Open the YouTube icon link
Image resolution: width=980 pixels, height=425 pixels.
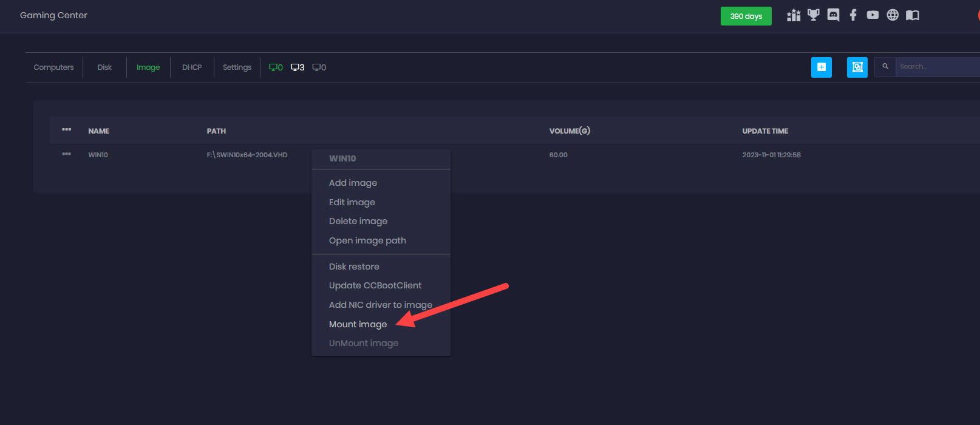(x=873, y=15)
